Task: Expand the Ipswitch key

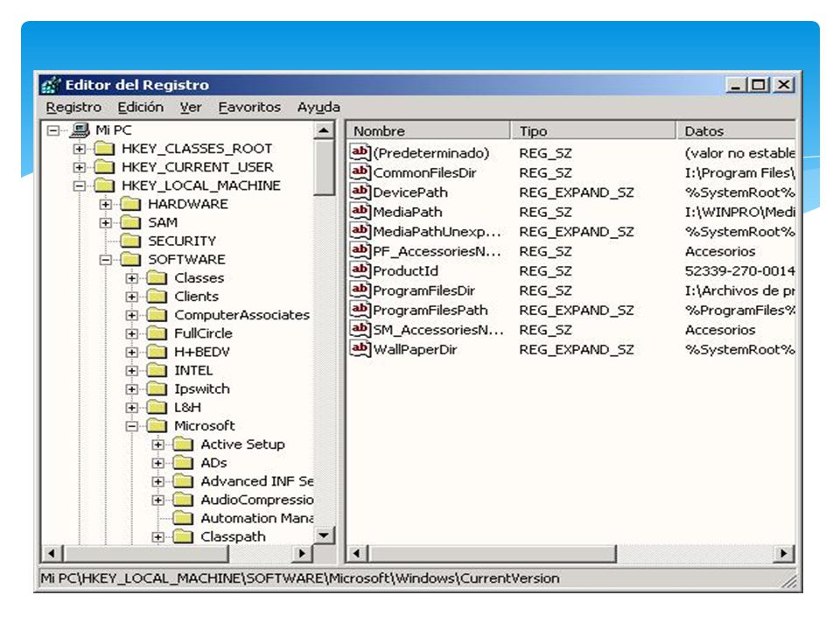Action: coord(132,388)
